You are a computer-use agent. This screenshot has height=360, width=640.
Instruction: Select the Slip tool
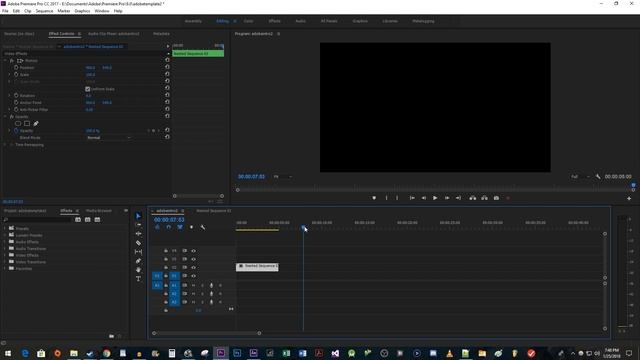click(138, 252)
